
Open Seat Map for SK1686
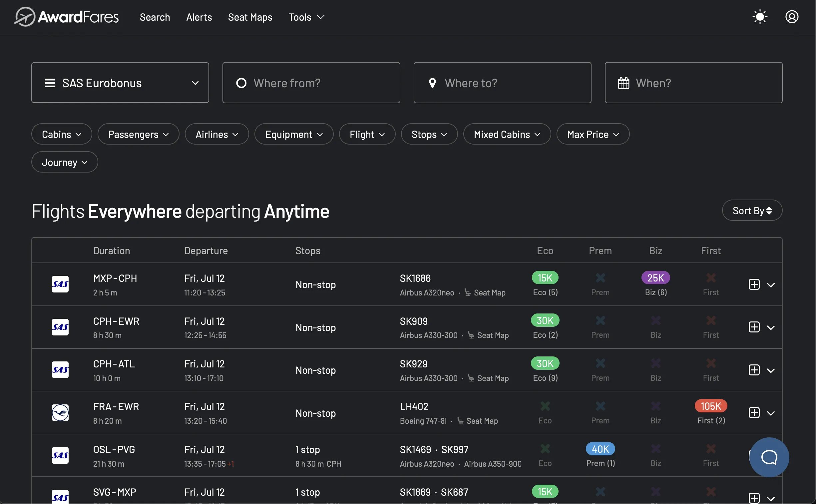(x=485, y=293)
